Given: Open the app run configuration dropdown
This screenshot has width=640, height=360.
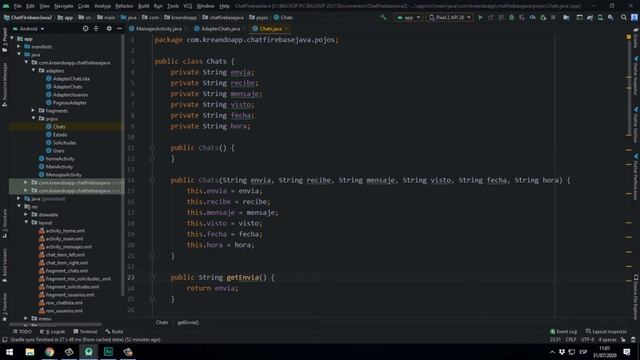Looking at the screenshot, I should 408,18.
